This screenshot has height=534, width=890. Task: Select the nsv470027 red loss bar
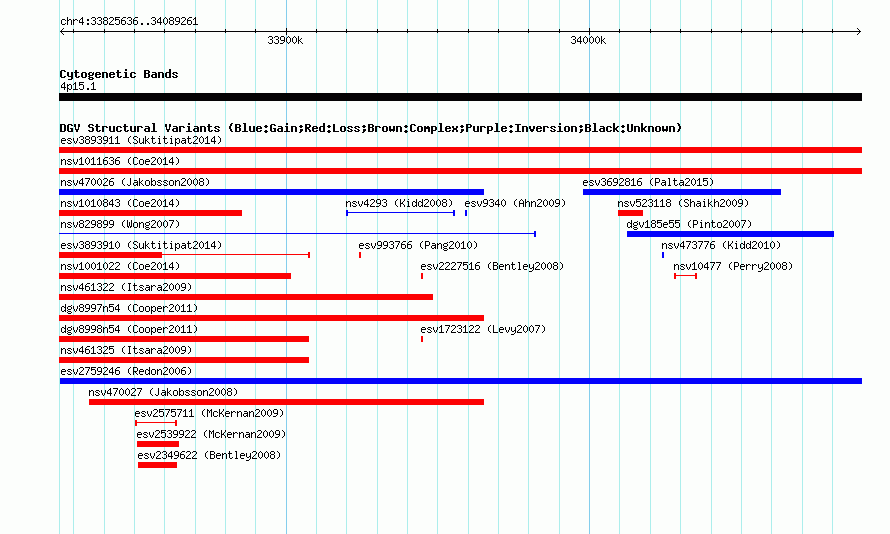pos(286,402)
